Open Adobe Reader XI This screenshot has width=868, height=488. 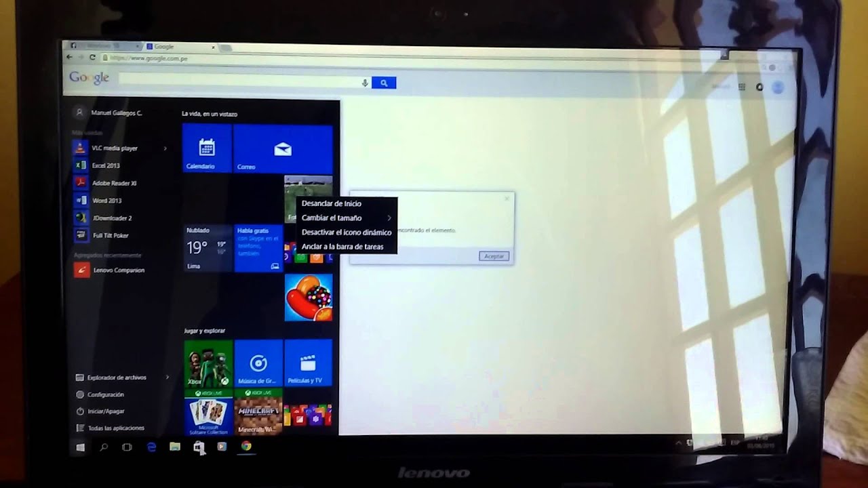coord(114,183)
